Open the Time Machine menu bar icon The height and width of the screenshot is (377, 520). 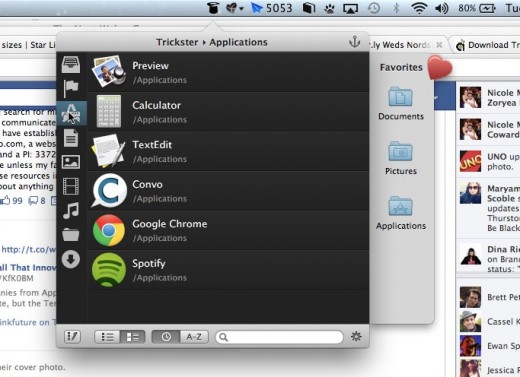[x=374, y=8]
